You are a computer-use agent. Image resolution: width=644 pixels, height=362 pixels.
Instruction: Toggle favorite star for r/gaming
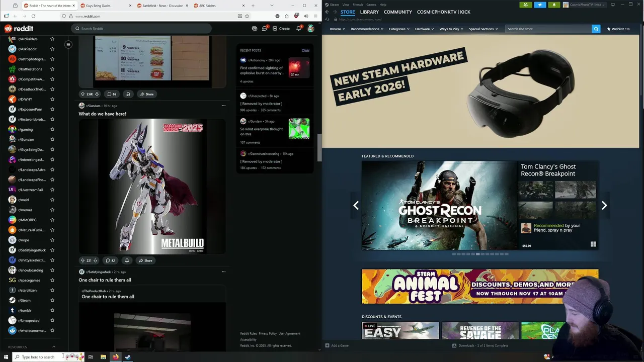(52, 129)
